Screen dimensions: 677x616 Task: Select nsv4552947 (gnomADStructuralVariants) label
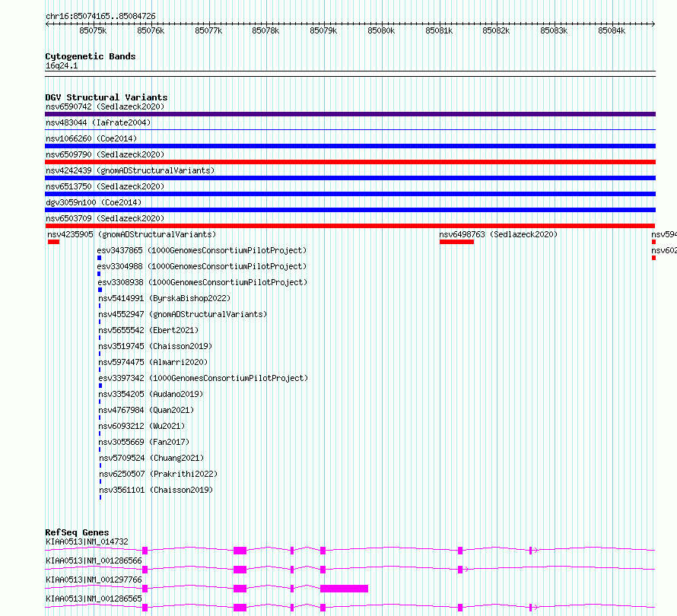pyautogui.click(x=183, y=314)
